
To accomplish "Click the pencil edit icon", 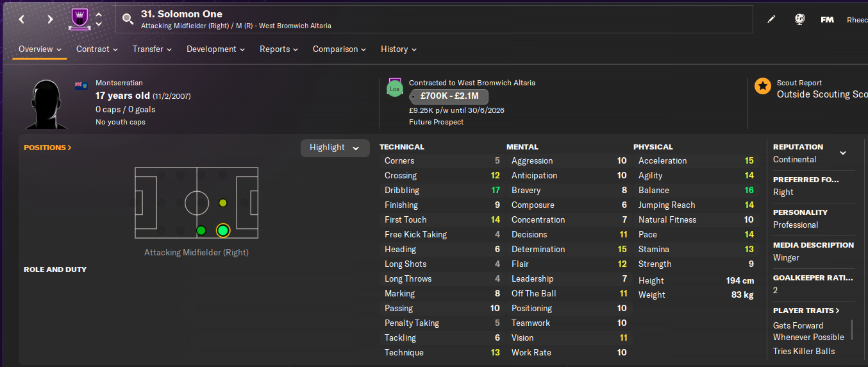I will click(771, 19).
